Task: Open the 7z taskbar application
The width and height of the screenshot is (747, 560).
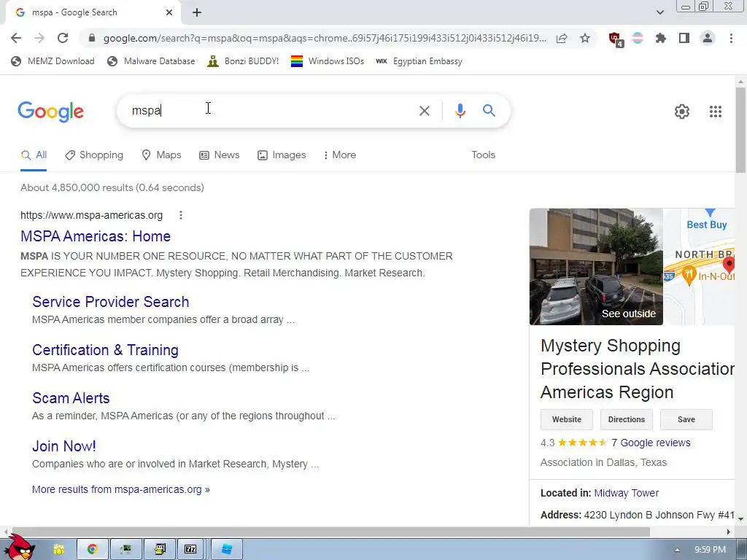Action: click(190, 550)
